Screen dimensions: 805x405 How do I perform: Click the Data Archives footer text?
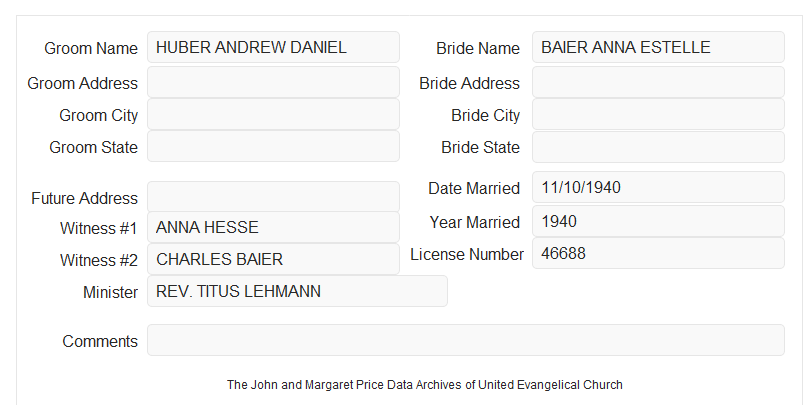(425, 384)
